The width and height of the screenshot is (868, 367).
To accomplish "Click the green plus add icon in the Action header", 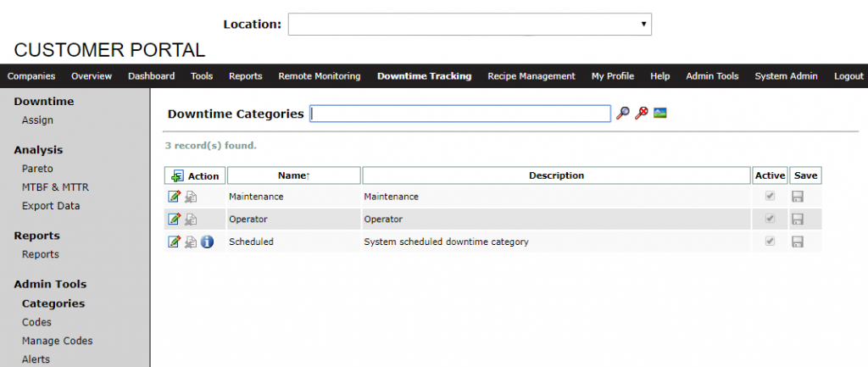I will pyautogui.click(x=177, y=176).
